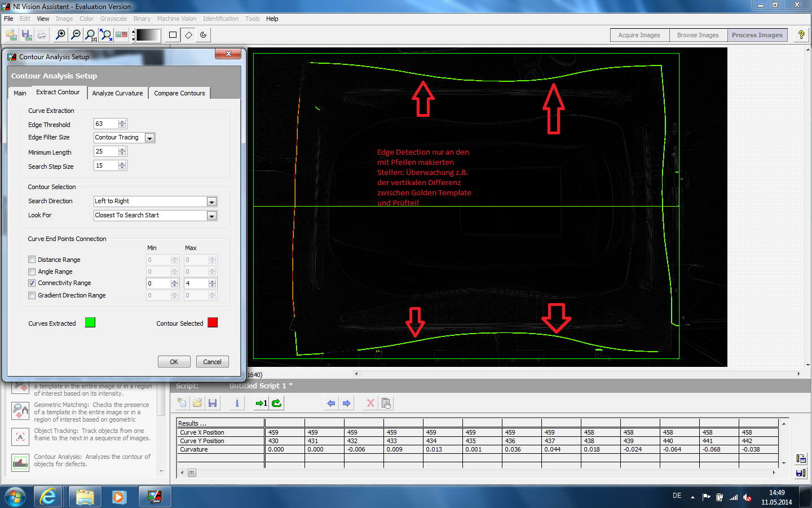Click the Zoom 1:1 toolbar icon
812x508 pixels.
point(90,35)
